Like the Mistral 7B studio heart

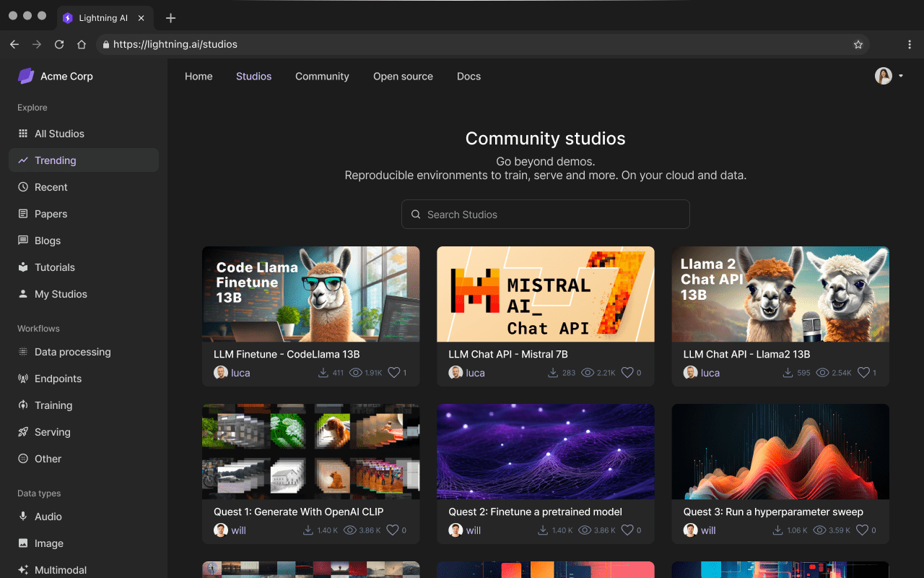pos(628,373)
